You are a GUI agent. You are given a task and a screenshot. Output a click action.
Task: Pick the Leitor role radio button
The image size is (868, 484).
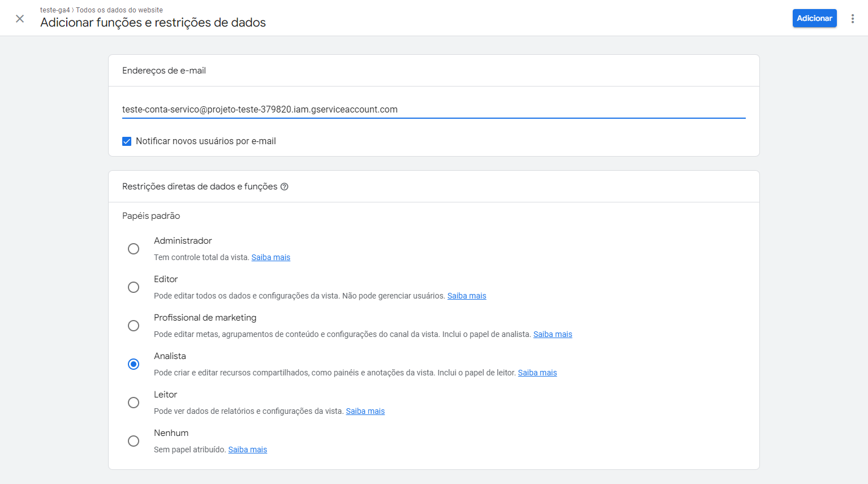[x=134, y=403]
